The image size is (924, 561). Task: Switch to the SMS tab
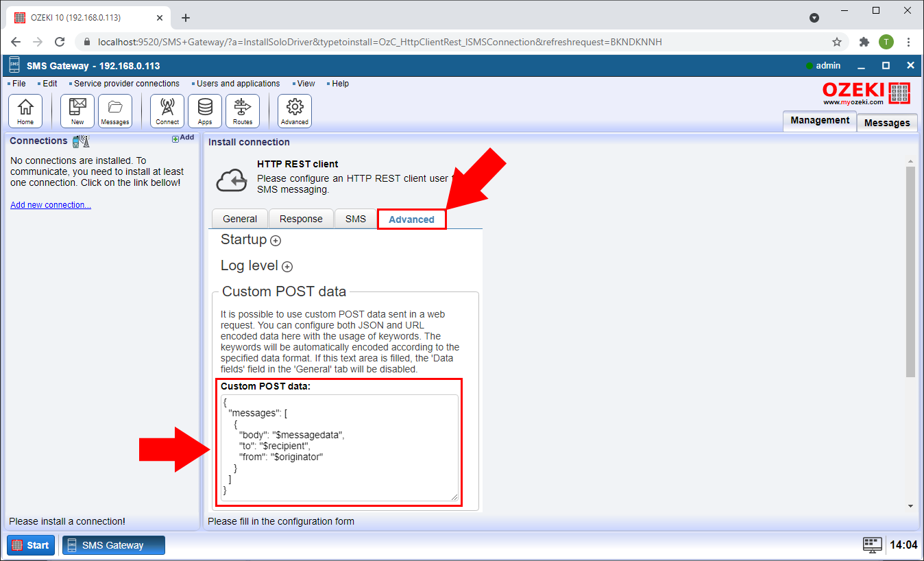pyautogui.click(x=356, y=219)
